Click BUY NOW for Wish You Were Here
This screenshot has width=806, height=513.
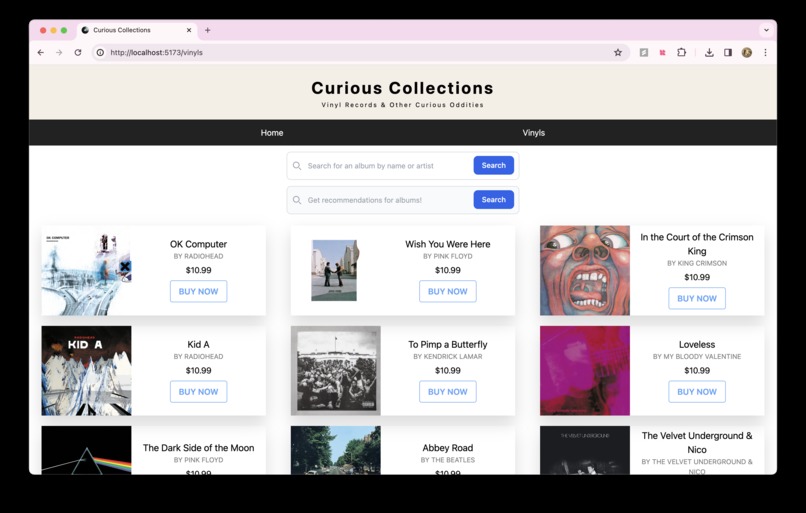(448, 291)
